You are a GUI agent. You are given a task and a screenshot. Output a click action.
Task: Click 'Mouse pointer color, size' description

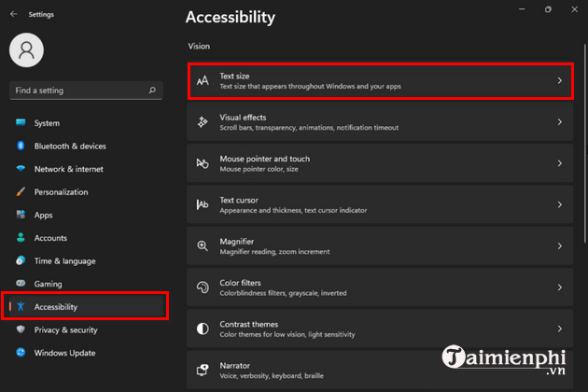pyautogui.click(x=259, y=169)
